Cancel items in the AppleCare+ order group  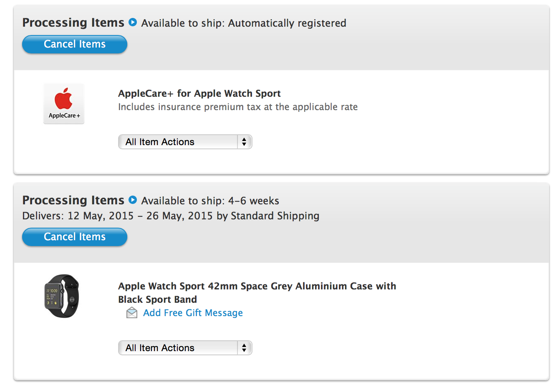click(x=75, y=44)
